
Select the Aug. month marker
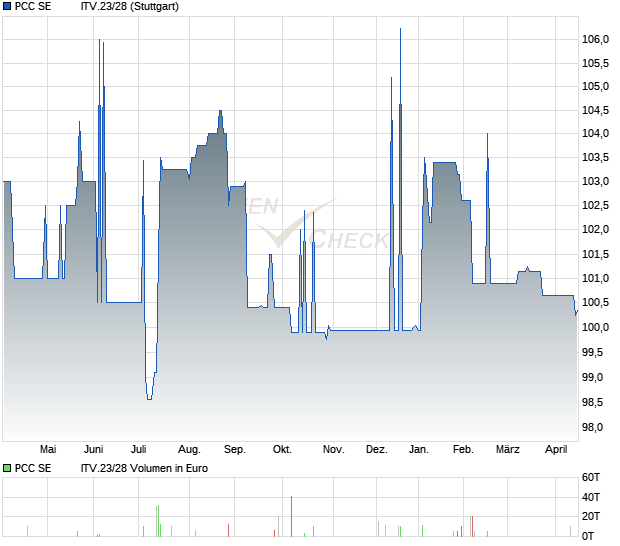pyautogui.click(x=189, y=449)
